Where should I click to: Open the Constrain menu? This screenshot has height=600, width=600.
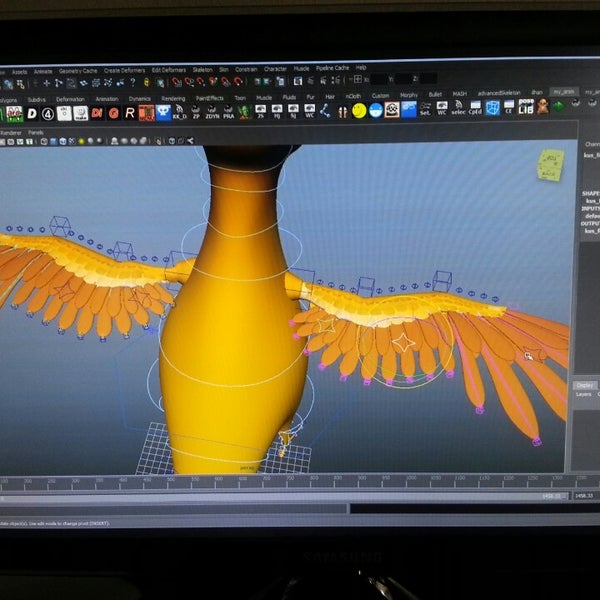click(246, 69)
